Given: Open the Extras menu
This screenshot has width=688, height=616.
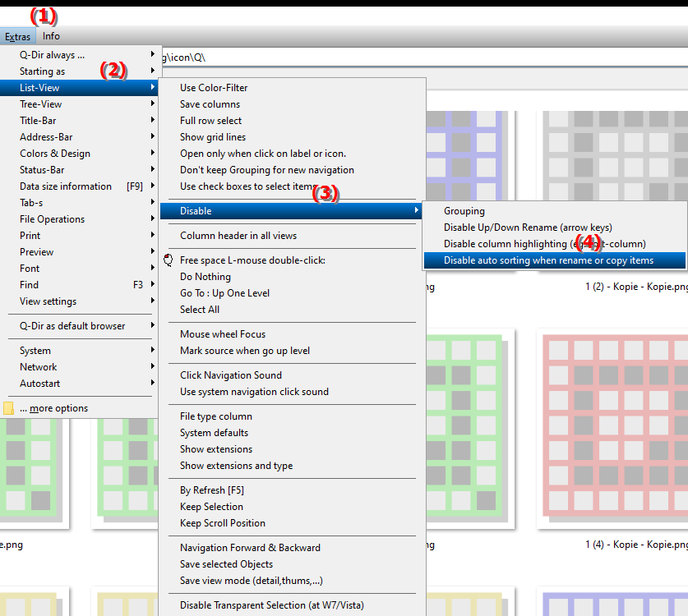Looking at the screenshot, I should point(17,36).
